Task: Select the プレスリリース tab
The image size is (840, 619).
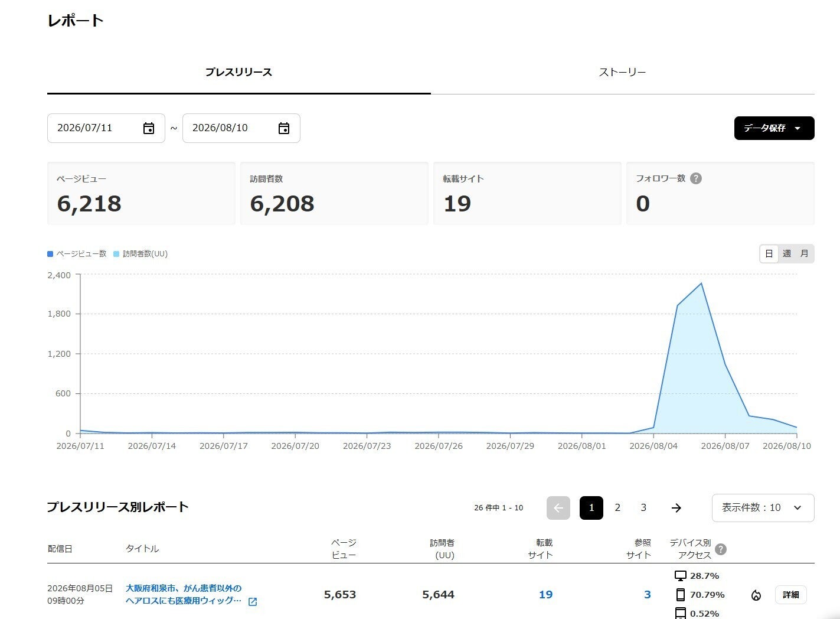Action: pos(238,72)
